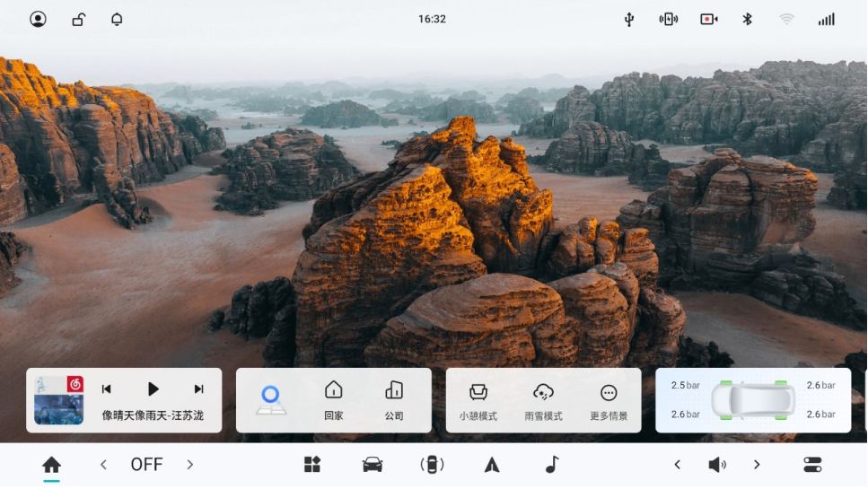Open music note app in dock
868x489 pixels.
pyautogui.click(x=552, y=464)
